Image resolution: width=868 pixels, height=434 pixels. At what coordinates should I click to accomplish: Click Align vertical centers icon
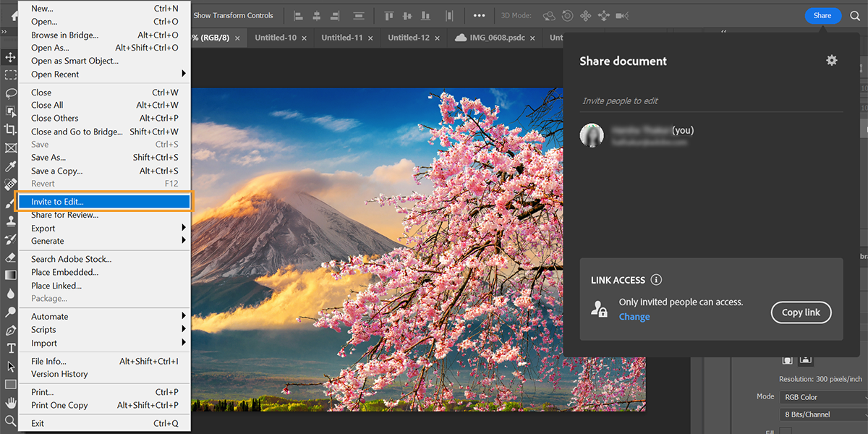click(407, 15)
